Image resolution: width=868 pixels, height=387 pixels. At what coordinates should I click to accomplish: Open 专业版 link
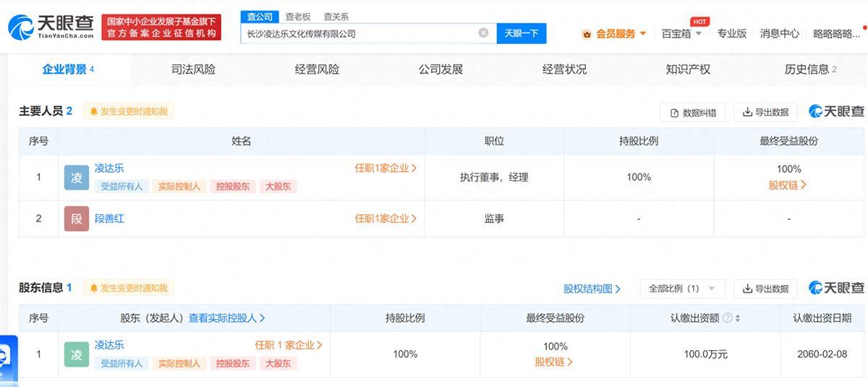[x=731, y=33]
